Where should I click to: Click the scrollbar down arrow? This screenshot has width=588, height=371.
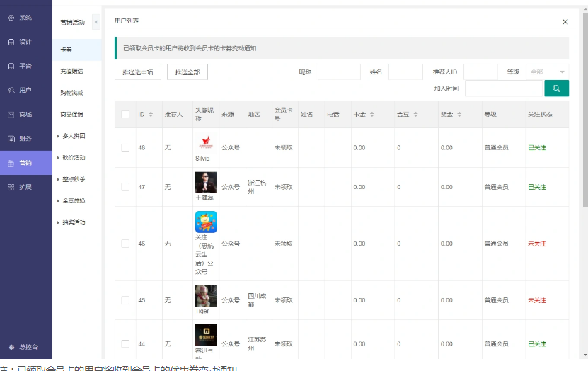coord(585,355)
